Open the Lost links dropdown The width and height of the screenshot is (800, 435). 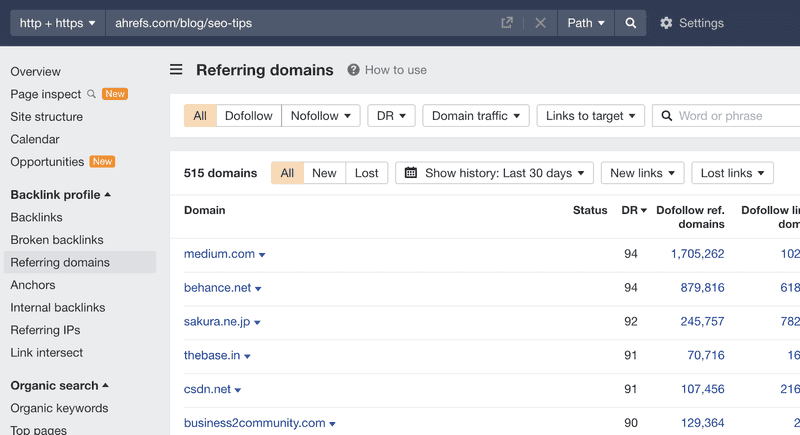732,173
